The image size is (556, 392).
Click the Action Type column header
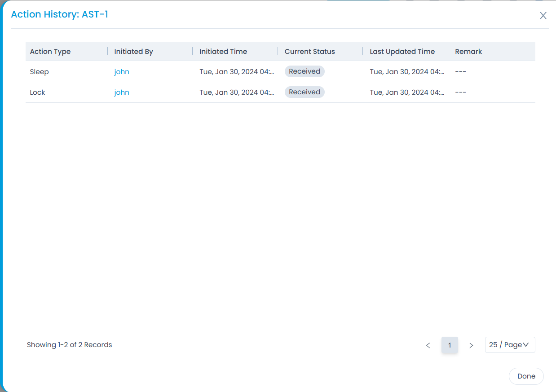[x=50, y=52]
